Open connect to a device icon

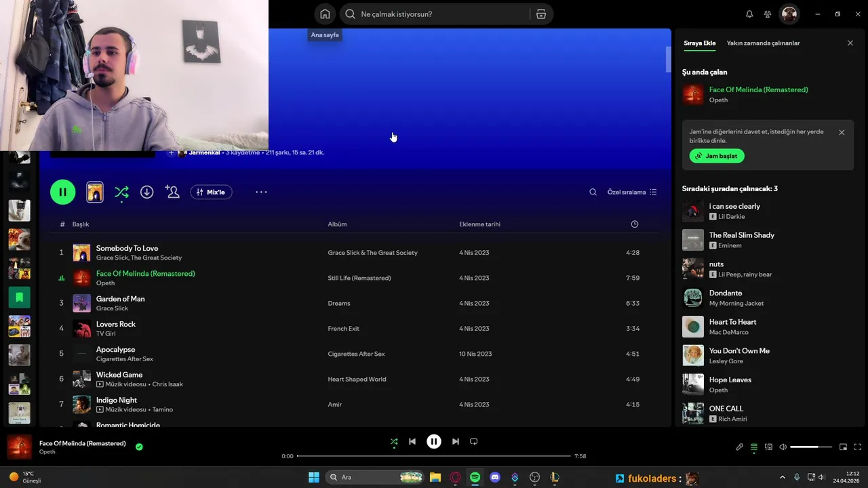click(x=768, y=447)
